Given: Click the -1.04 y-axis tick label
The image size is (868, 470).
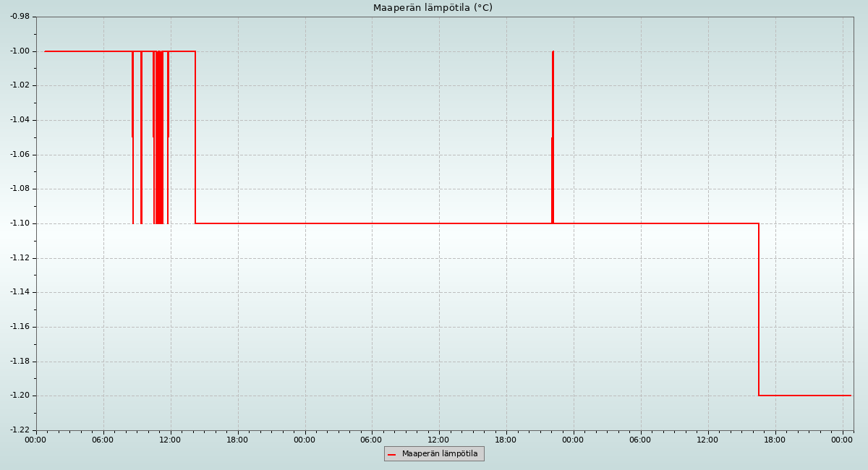Looking at the screenshot, I should 20,120.
